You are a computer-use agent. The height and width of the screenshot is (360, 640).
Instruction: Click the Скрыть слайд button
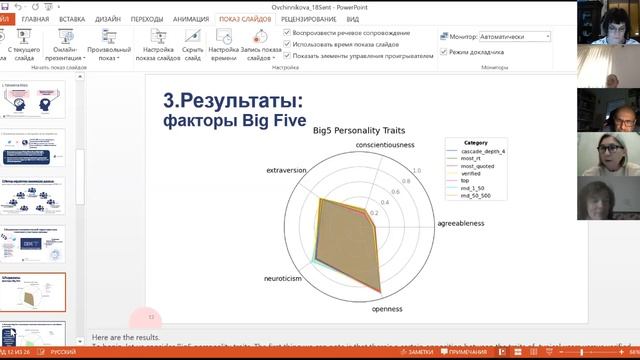pyautogui.click(x=192, y=45)
